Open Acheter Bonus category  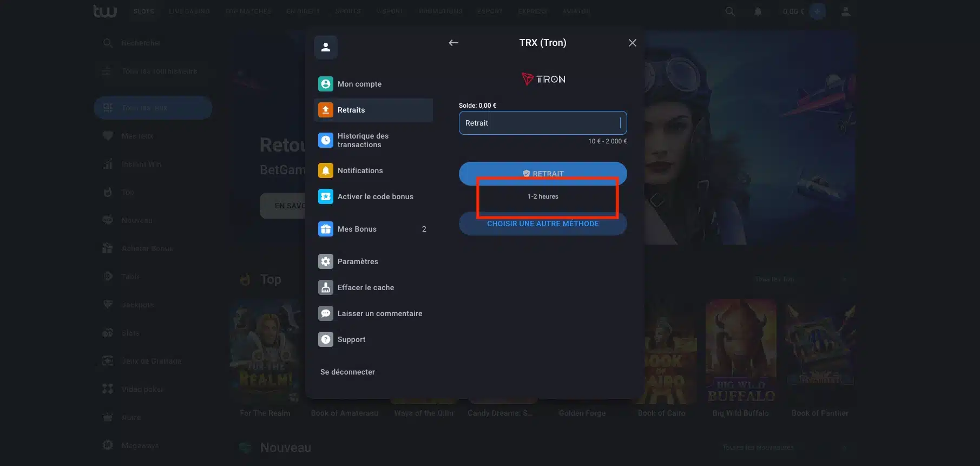pos(153,248)
